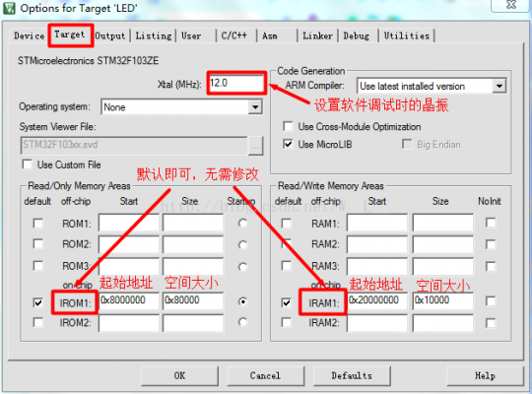Expand the ARM Compiler version dropdown

[x=499, y=86]
